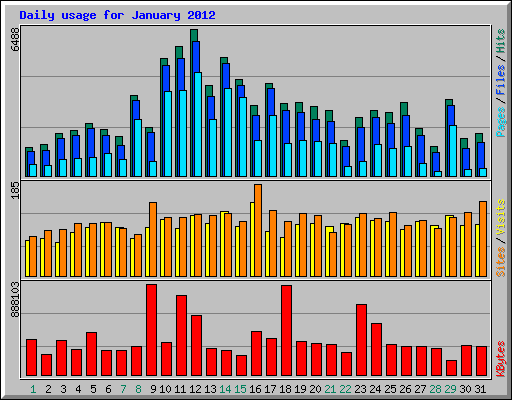The image size is (512, 400).
Task: Select day "27" on the x-axis
Action: pyautogui.click(x=420, y=389)
